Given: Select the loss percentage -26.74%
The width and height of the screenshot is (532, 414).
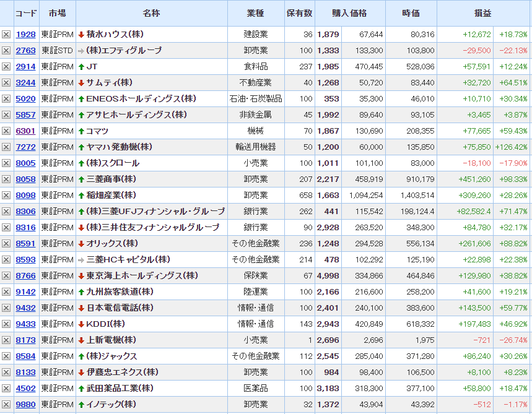Looking at the screenshot, I should click(x=513, y=340).
